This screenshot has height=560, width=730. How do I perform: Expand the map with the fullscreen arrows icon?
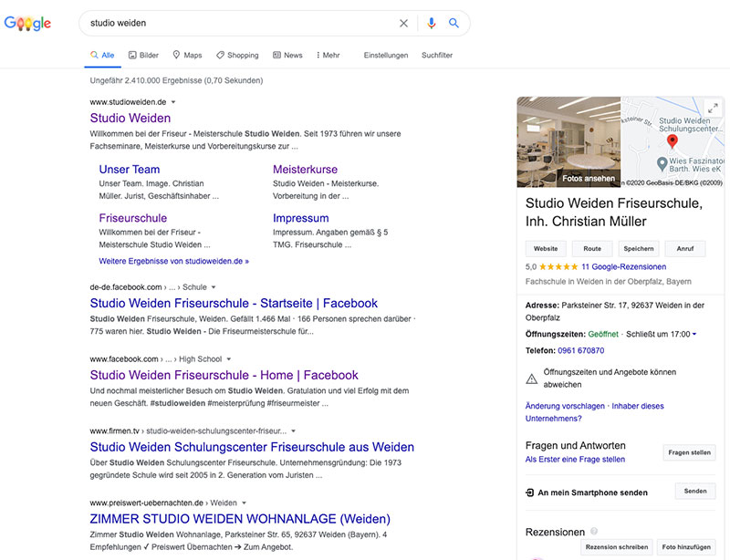[713, 109]
